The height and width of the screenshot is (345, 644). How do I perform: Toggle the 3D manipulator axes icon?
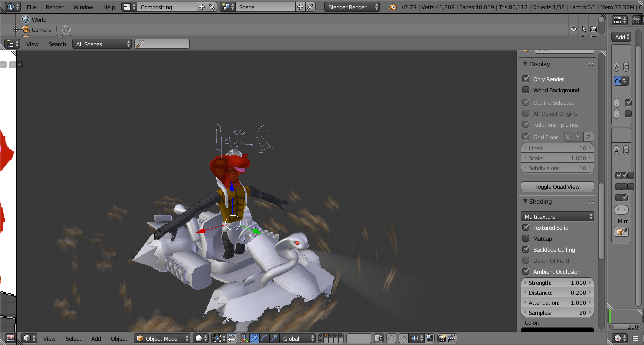click(244, 338)
